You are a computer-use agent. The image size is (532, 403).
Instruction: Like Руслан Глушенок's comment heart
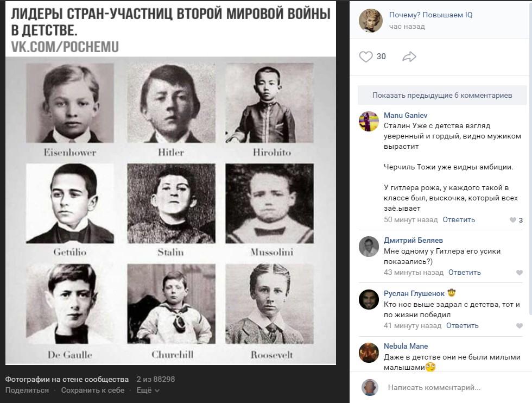click(519, 326)
